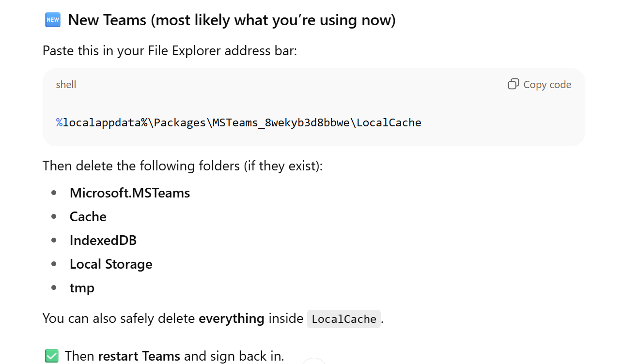Click the blue percent sign starting the path
The height and width of the screenshot is (364, 623).
pos(59,123)
